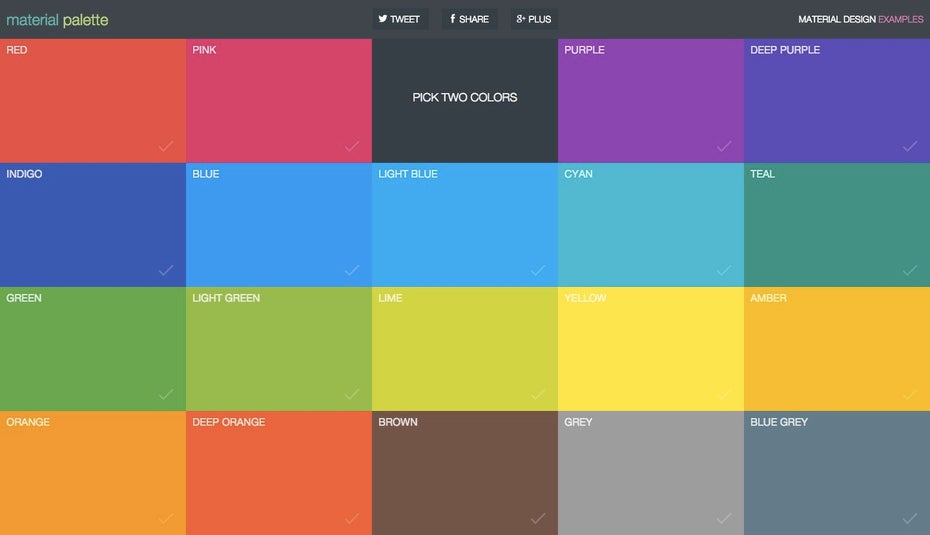Tick the checkmark on the Brown tile
The height and width of the screenshot is (535, 930).
click(x=538, y=518)
